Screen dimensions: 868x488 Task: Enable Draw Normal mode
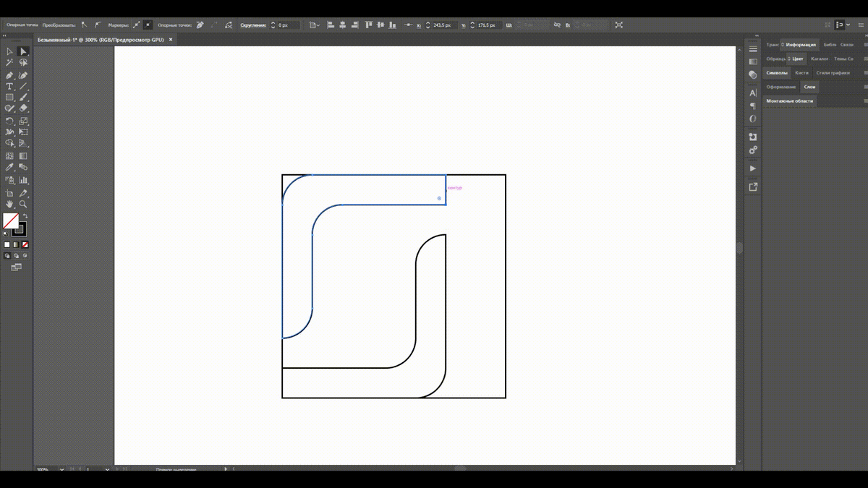(x=7, y=256)
